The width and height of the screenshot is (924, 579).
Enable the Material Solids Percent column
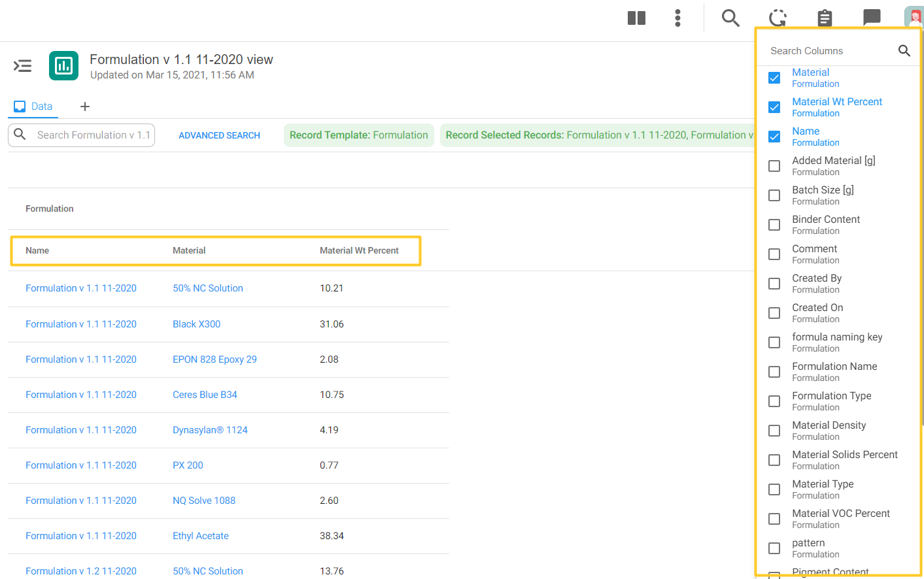[774, 460]
